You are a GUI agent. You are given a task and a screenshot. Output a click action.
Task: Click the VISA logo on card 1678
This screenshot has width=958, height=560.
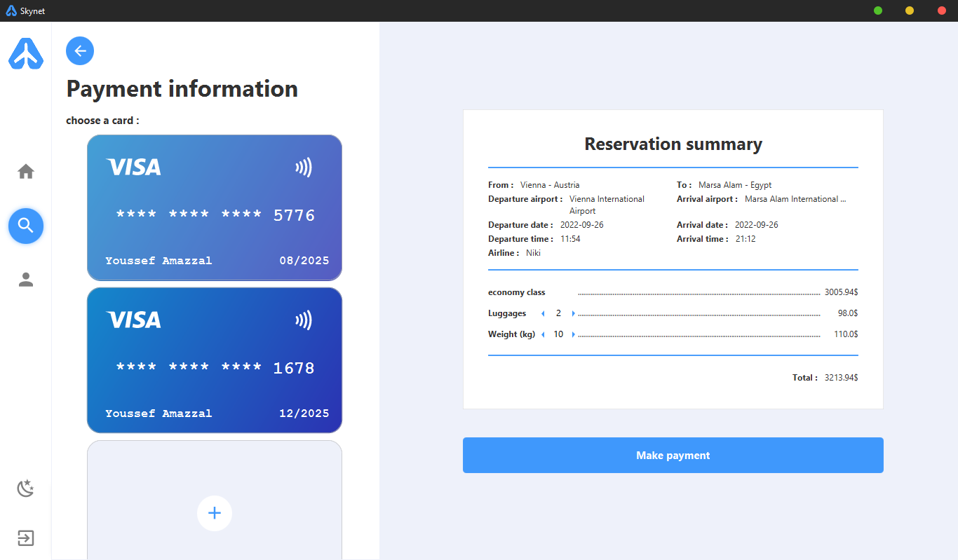pos(133,320)
